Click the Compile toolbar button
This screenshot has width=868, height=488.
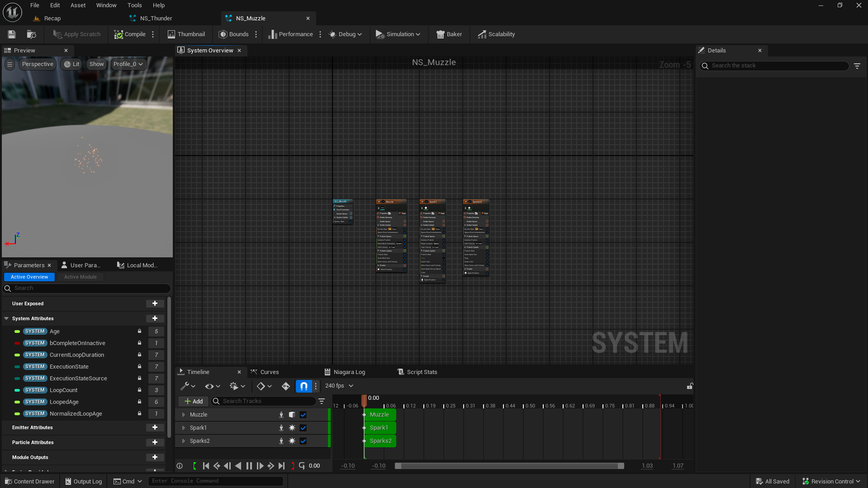tap(130, 34)
